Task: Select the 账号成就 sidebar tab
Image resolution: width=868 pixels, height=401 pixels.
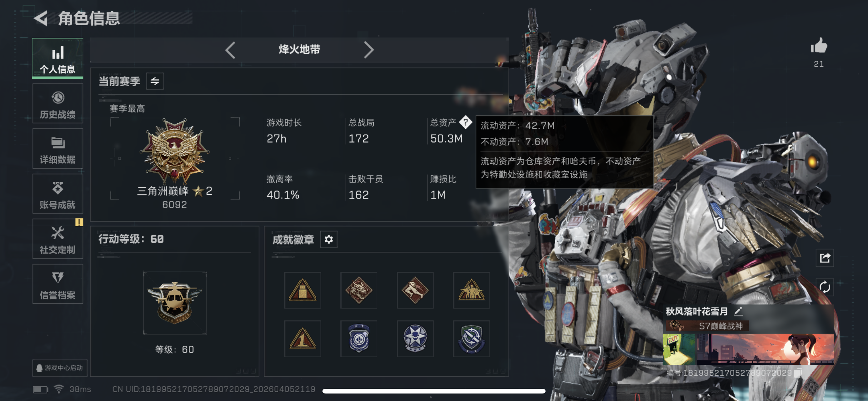Action: (57, 194)
